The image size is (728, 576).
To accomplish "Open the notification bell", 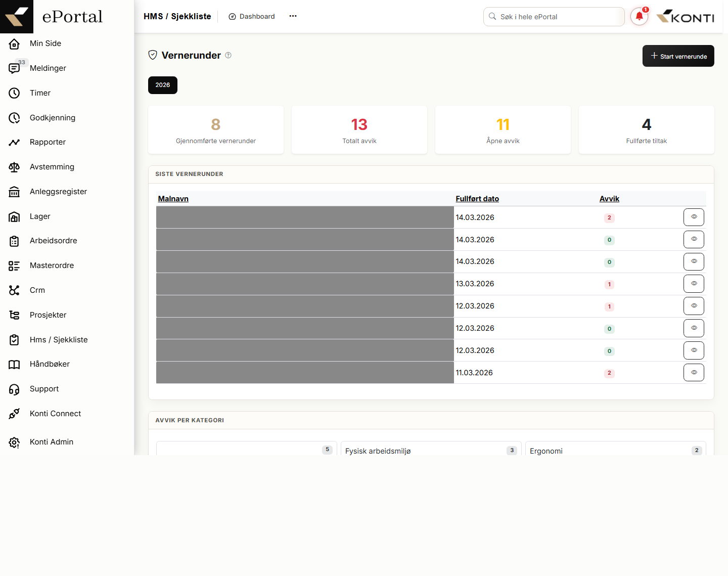I will click(639, 16).
